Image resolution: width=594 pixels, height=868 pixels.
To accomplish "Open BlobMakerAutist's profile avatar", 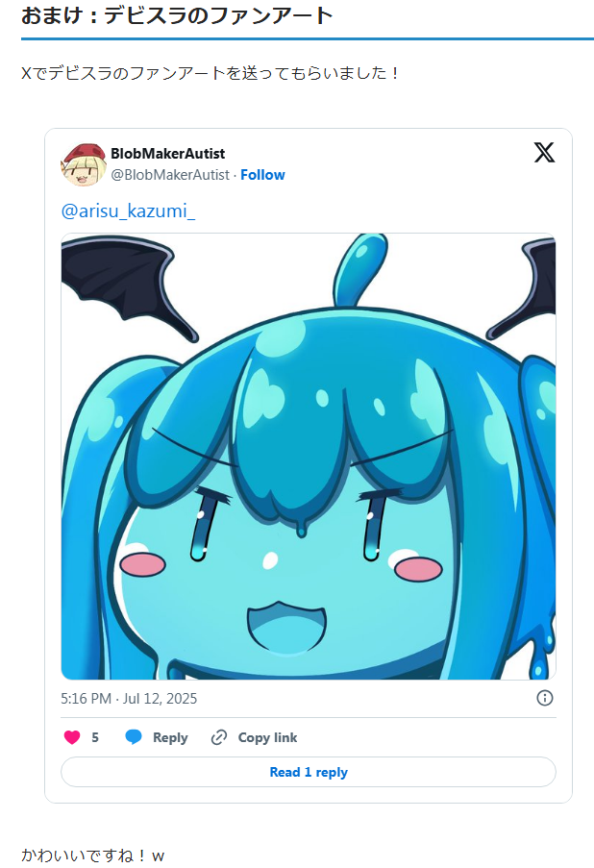I will 83,164.
